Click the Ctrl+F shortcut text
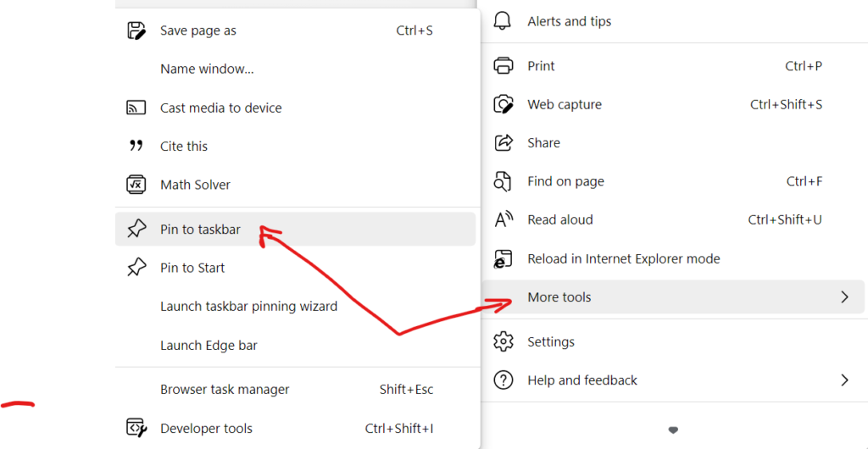 point(804,181)
